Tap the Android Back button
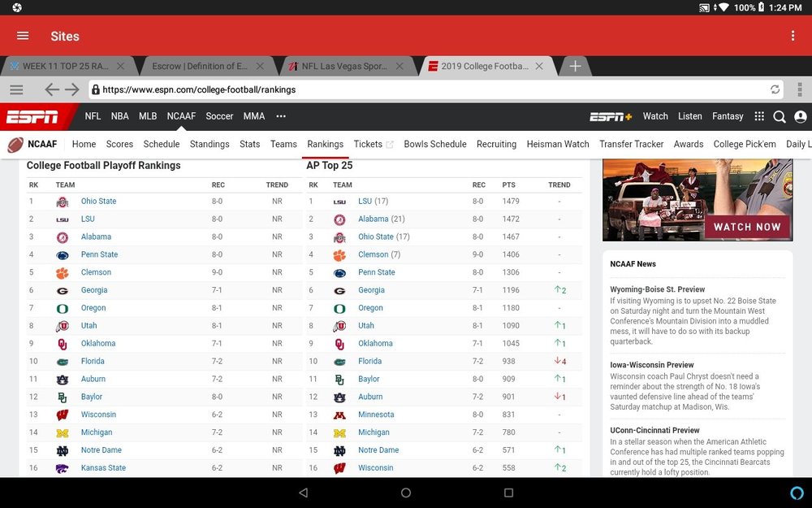Viewport: 812px width, 508px height. click(x=304, y=493)
